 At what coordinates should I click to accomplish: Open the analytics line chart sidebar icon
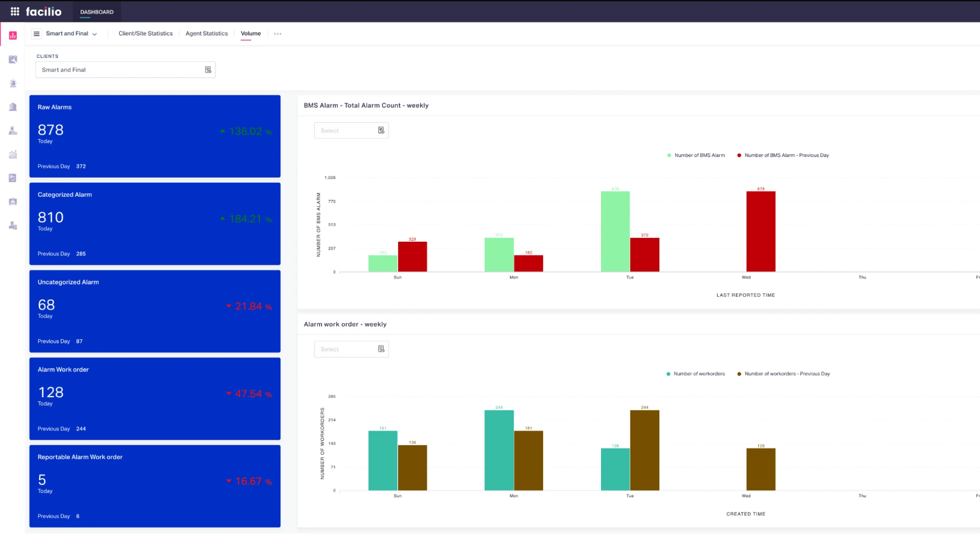(13, 154)
